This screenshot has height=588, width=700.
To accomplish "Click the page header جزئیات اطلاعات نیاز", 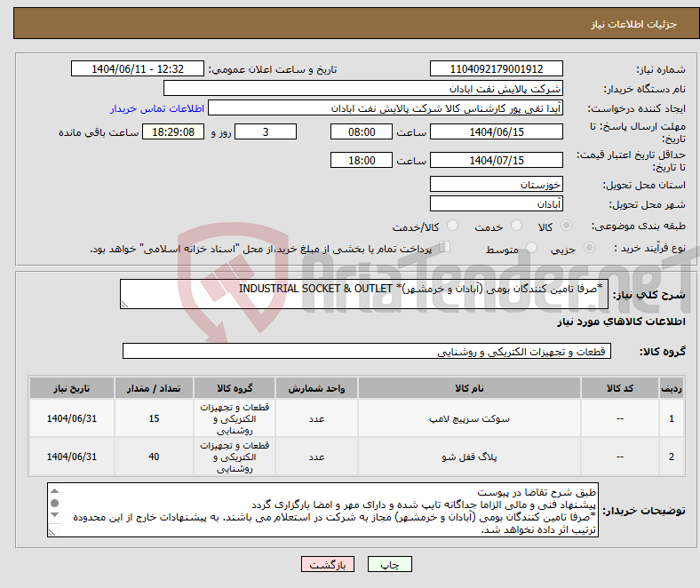I will (x=634, y=24).
